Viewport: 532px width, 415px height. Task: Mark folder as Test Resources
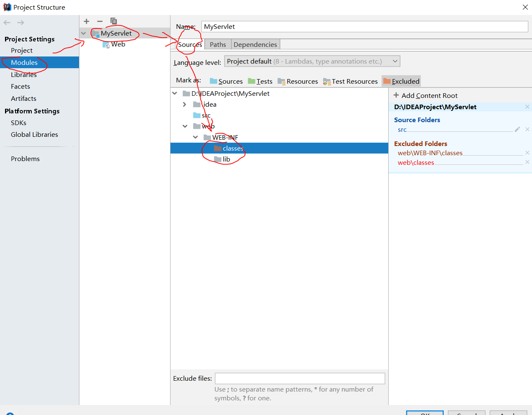click(x=350, y=81)
